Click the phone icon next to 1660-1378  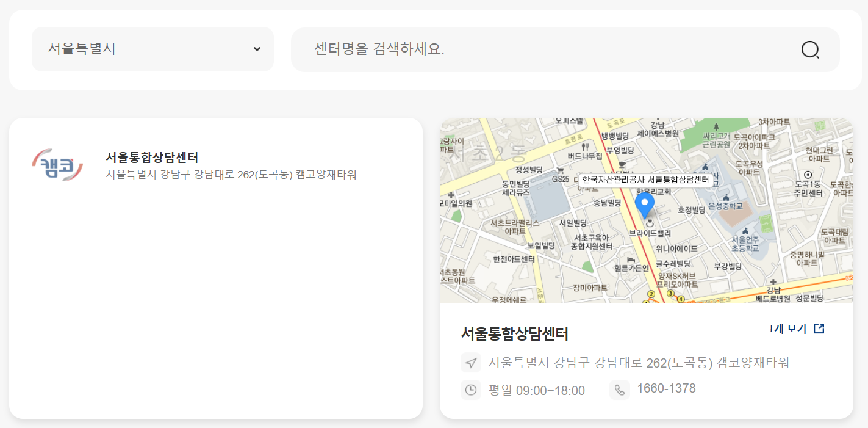pyautogui.click(x=619, y=390)
